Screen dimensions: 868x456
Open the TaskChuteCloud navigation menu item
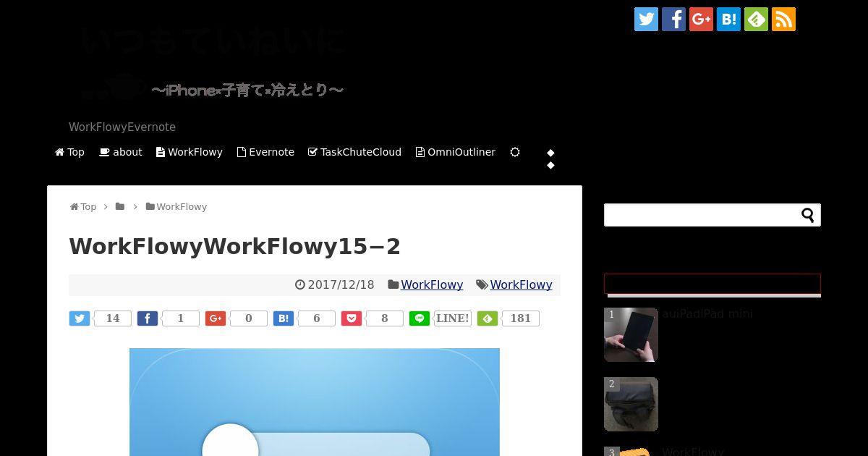point(354,152)
